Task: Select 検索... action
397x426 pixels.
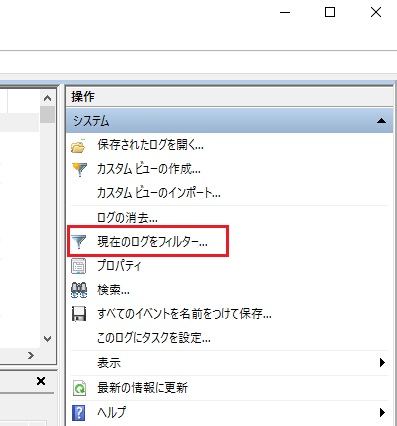Action: 113,290
